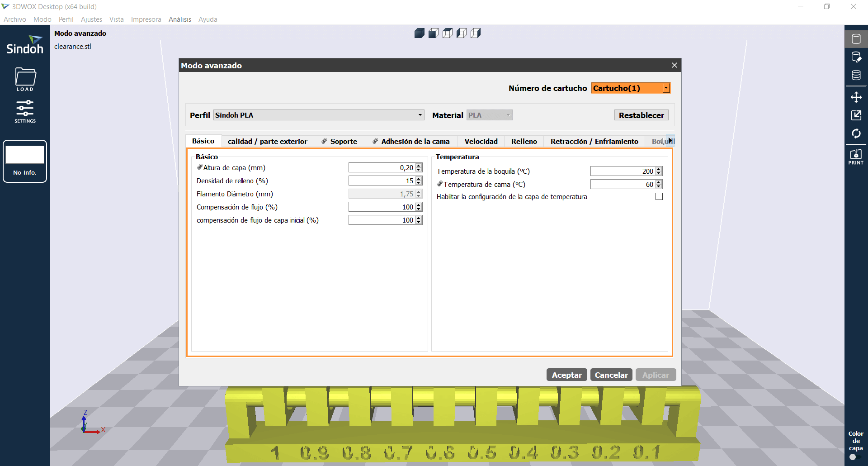Viewport: 868px width, 466px height.
Task: Open the Vista menu
Action: point(117,19)
